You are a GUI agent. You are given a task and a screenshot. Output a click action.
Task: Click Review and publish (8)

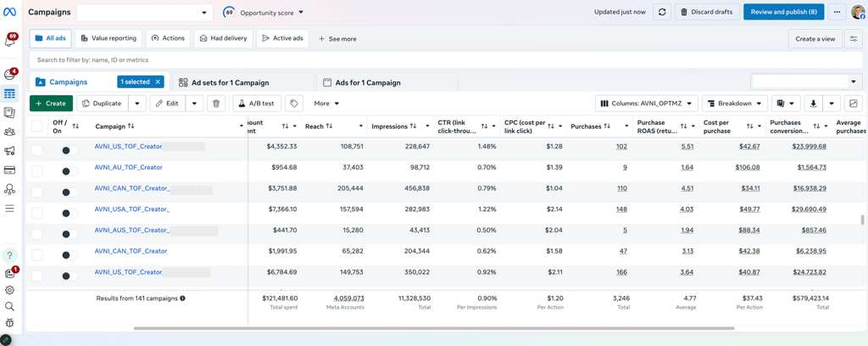pos(784,12)
